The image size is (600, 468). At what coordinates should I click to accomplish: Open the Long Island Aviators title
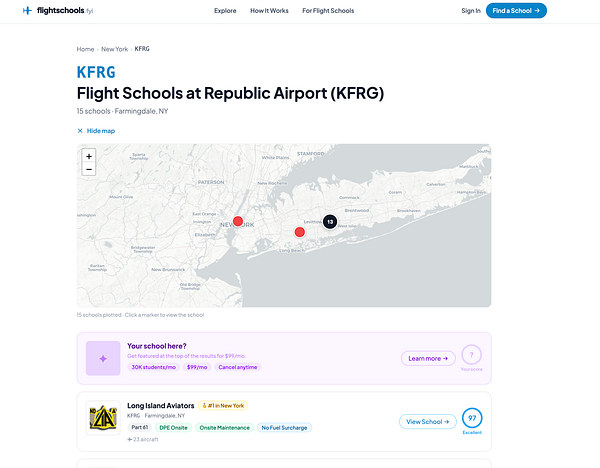[x=161, y=406]
